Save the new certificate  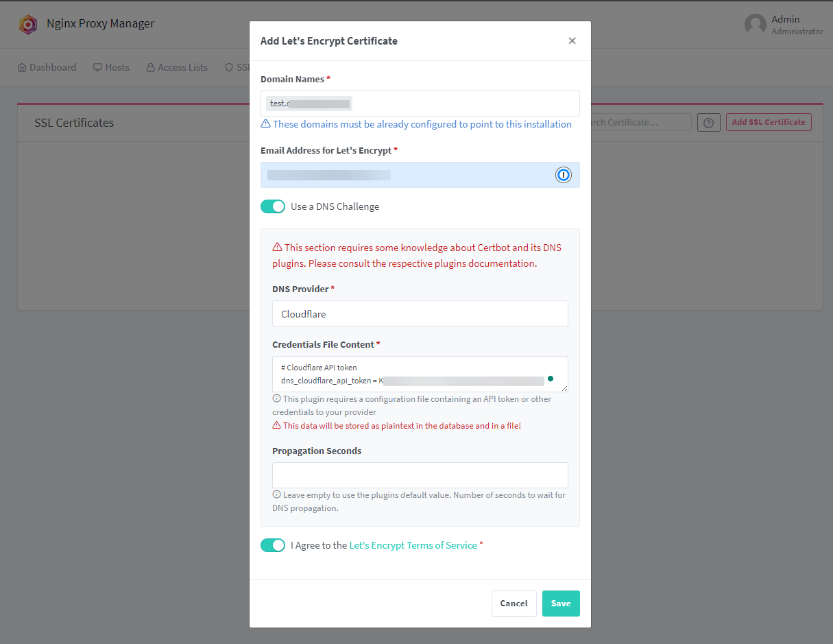(x=561, y=604)
